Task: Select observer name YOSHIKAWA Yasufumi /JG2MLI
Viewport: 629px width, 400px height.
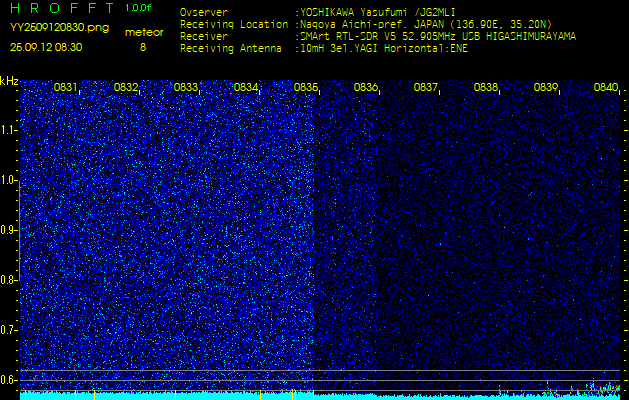Action: [378, 13]
